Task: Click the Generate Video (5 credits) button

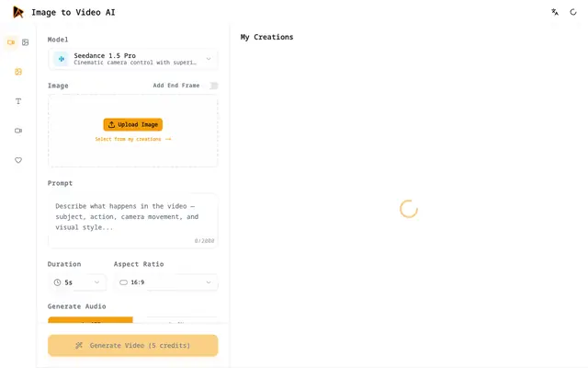Action: (132, 346)
